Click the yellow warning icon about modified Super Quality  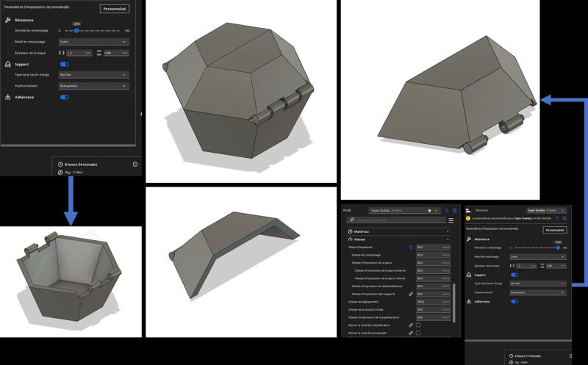coord(468,218)
